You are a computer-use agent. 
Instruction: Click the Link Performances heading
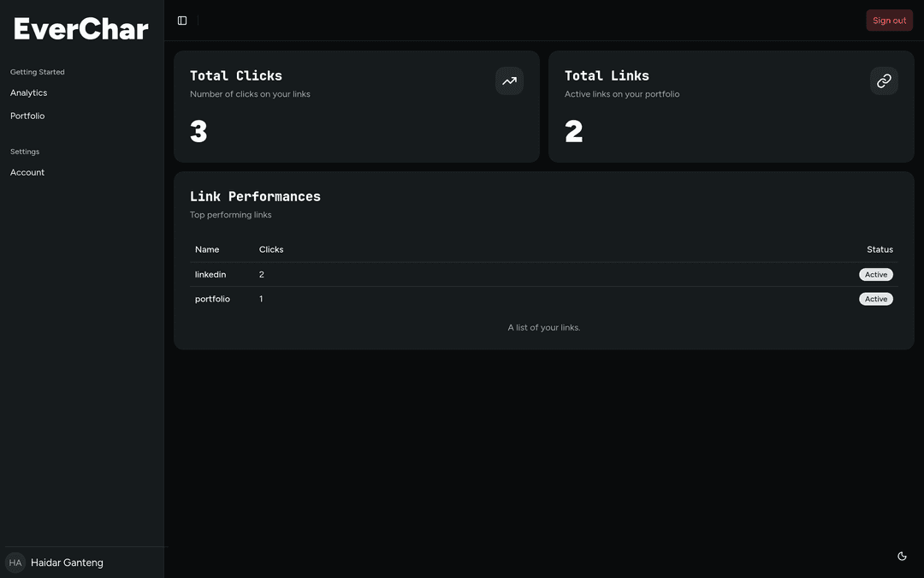tap(255, 196)
